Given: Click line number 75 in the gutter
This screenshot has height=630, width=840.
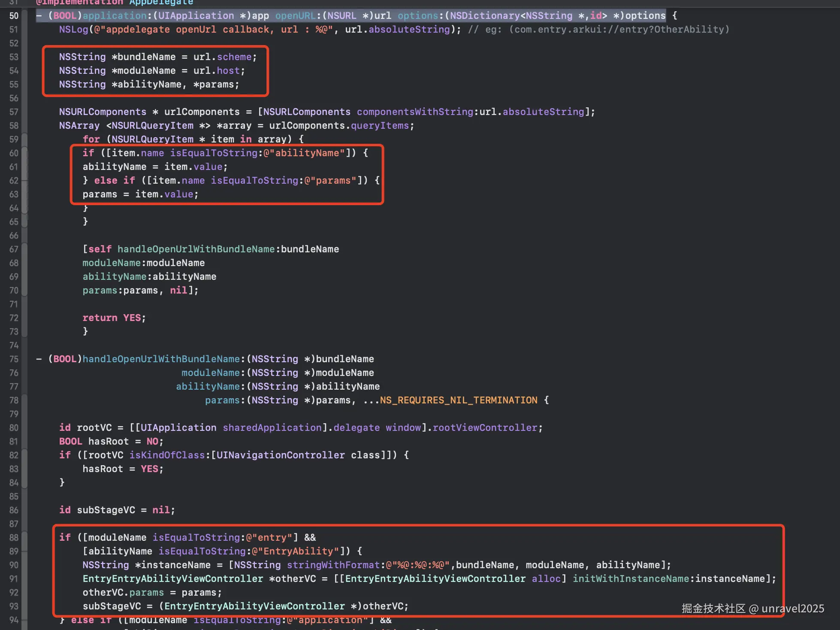Looking at the screenshot, I should (14, 359).
